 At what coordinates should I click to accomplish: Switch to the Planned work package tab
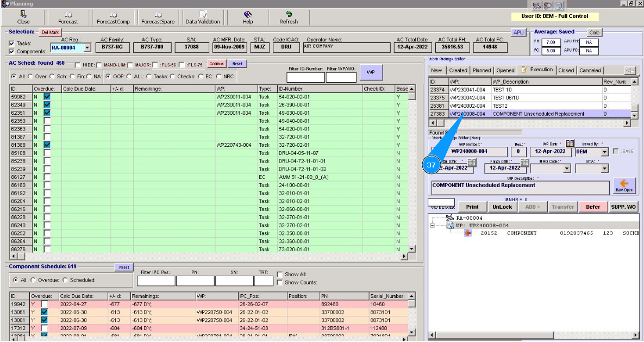(x=482, y=70)
